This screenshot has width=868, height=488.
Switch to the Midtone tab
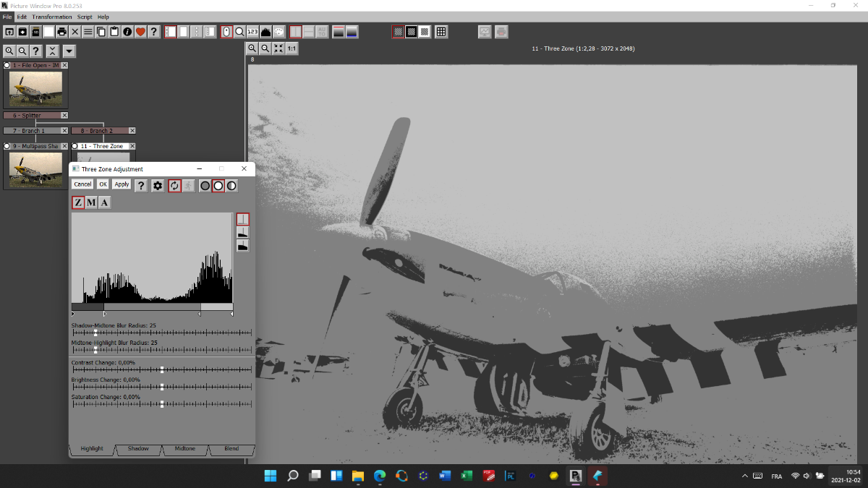pos(184,449)
